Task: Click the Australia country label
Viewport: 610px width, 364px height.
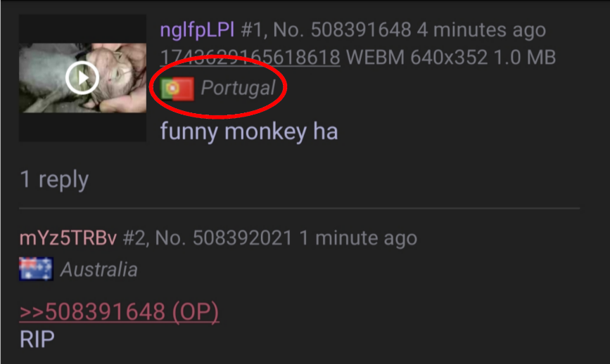Action: point(99,269)
